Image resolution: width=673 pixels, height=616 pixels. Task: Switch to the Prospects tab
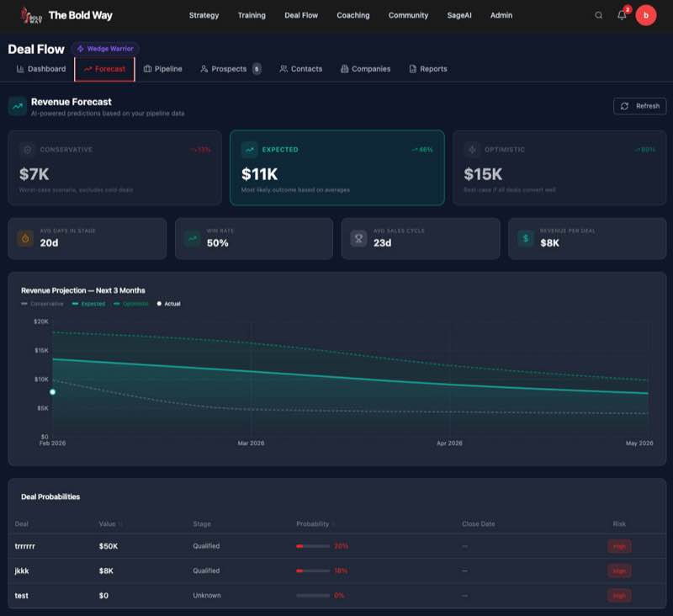click(231, 69)
